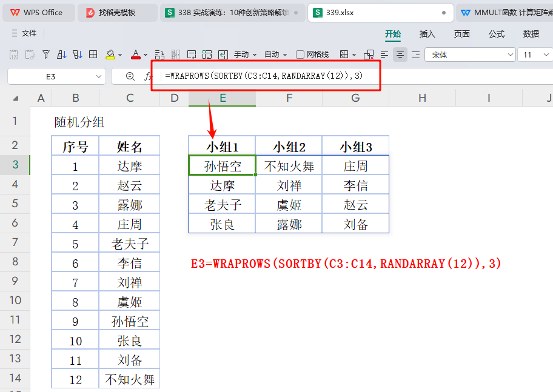Switch to the 页面 ribbon tab
This screenshot has width=553, height=392.
[x=461, y=34]
